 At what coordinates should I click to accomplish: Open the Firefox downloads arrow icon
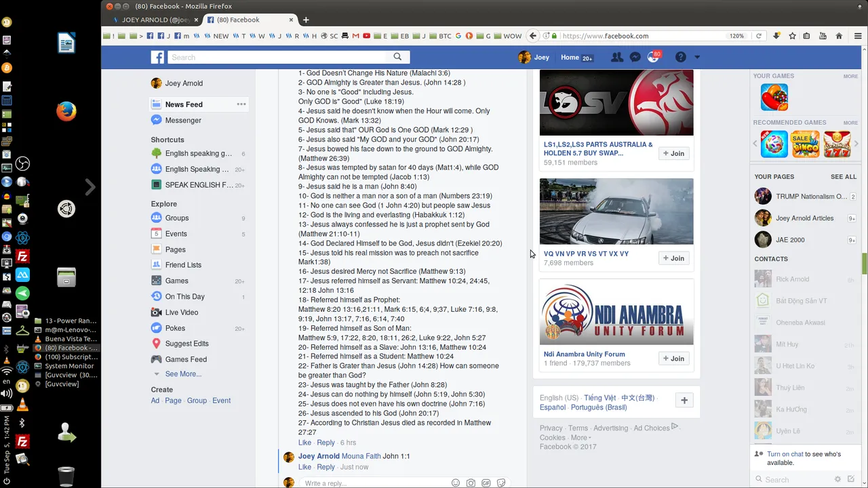(776, 36)
